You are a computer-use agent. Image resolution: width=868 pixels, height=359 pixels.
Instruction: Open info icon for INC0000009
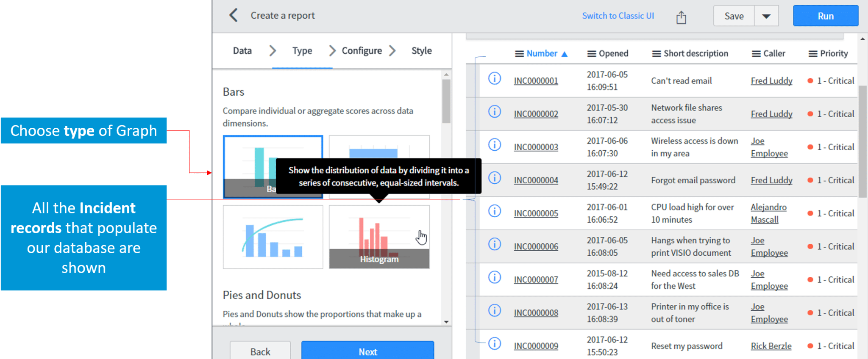pyautogui.click(x=494, y=343)
